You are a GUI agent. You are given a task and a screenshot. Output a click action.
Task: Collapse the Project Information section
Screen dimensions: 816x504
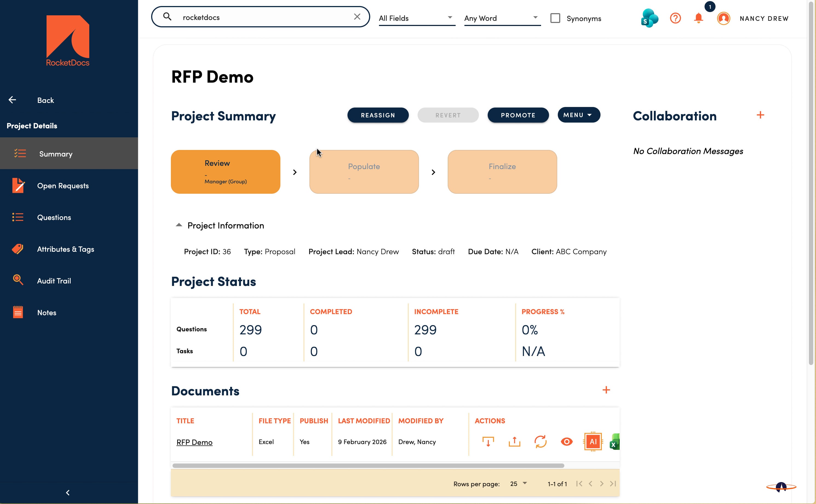[x=179, y=225]
